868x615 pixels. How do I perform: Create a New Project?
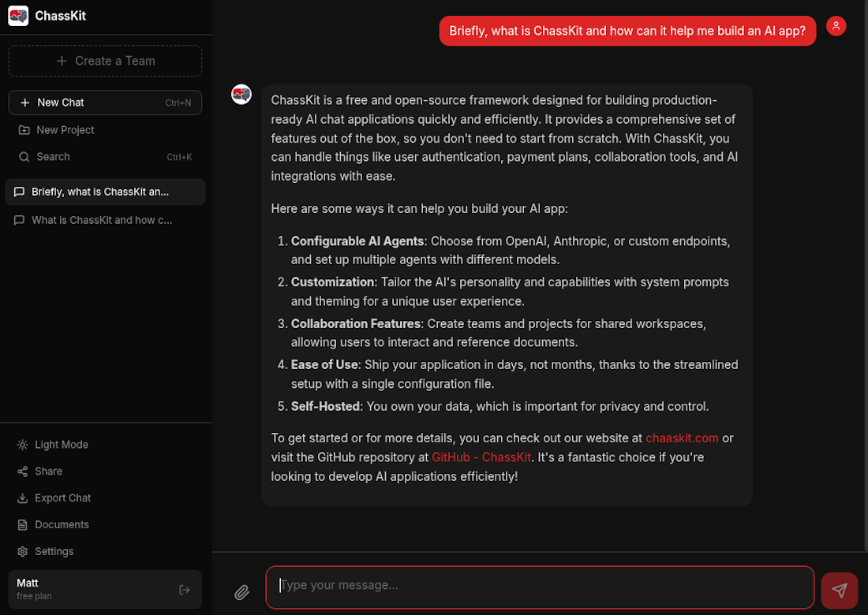58,129
